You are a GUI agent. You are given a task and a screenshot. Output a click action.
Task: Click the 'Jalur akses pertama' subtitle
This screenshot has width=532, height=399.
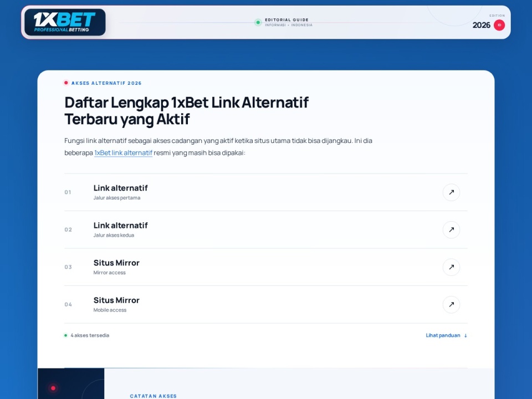pyautogui.click(x=117, y=198)
